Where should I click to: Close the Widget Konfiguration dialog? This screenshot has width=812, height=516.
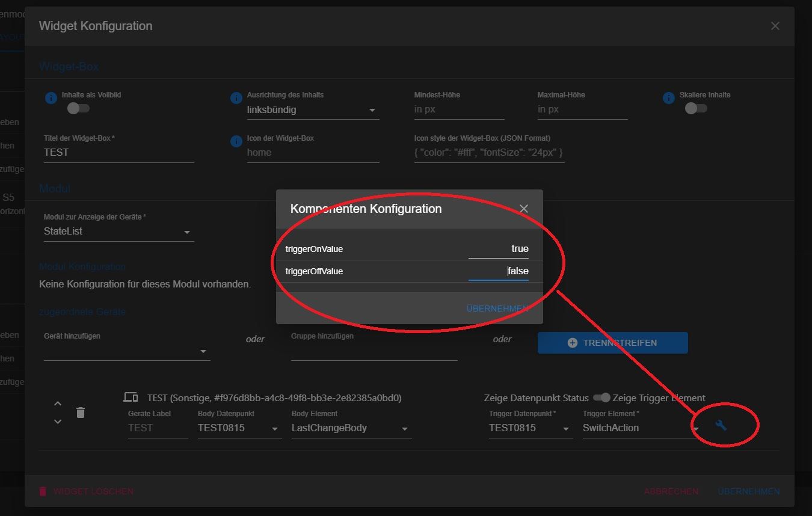coord(775,26)
